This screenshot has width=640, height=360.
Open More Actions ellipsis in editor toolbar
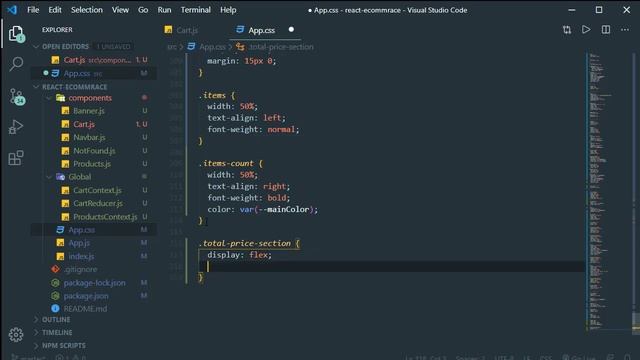(x=625, y=30)
